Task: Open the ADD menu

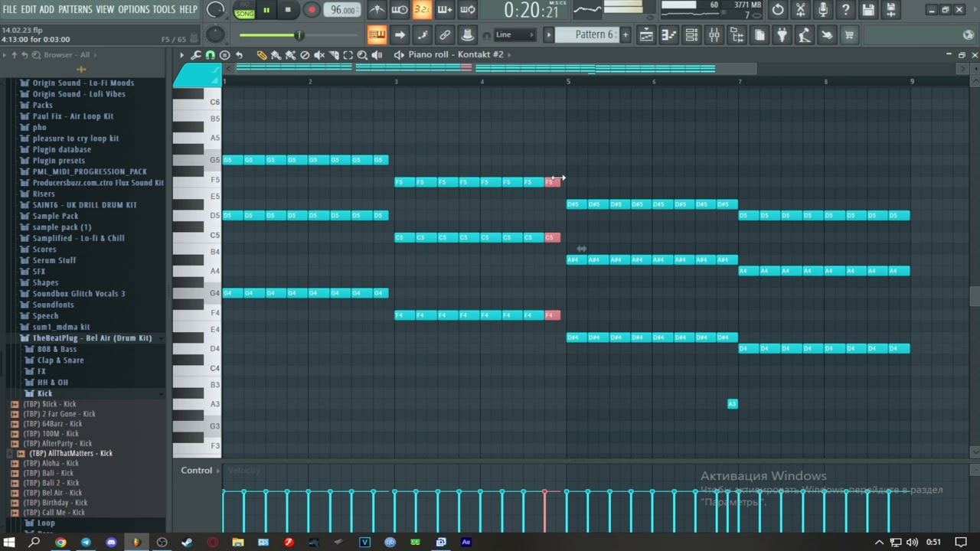Action: click(47, 9)
